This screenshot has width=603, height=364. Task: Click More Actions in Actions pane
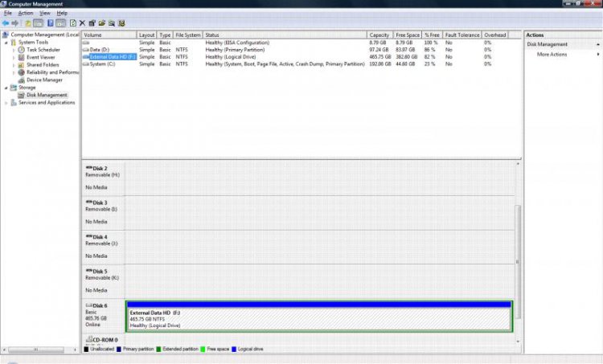[x=552, y=55]
